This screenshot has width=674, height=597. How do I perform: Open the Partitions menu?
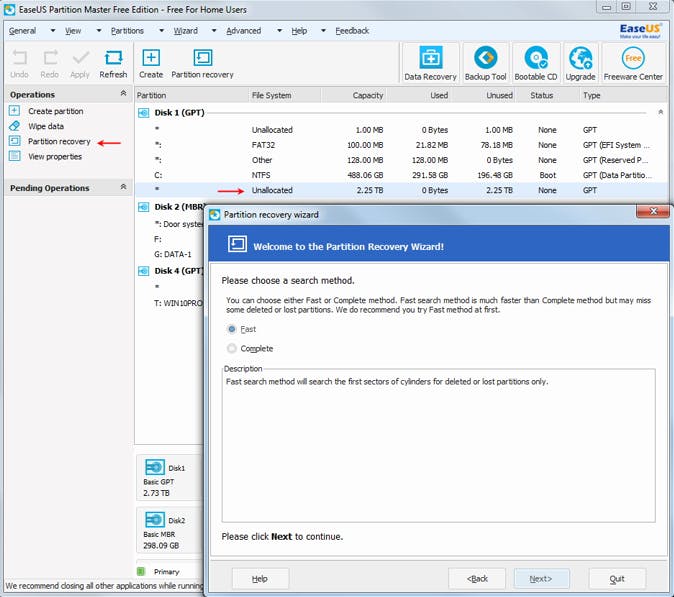(127, 31)
